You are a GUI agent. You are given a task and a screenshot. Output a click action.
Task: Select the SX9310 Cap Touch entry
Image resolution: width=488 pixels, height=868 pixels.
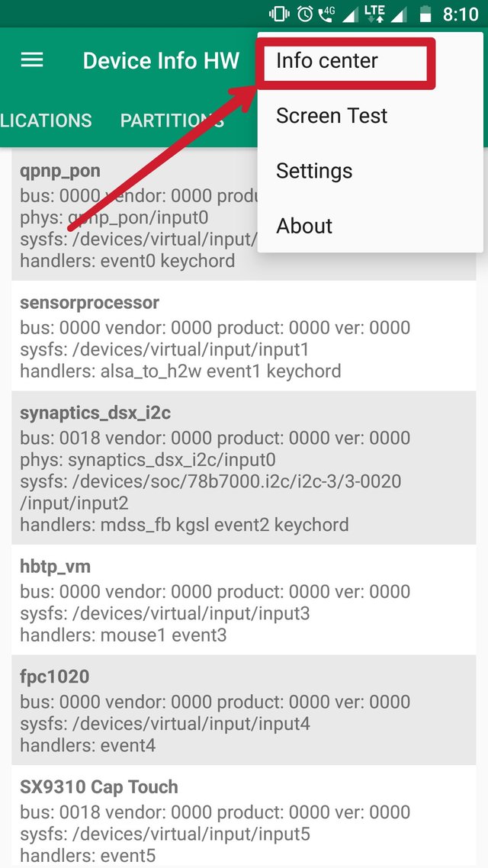click(243, 821)
